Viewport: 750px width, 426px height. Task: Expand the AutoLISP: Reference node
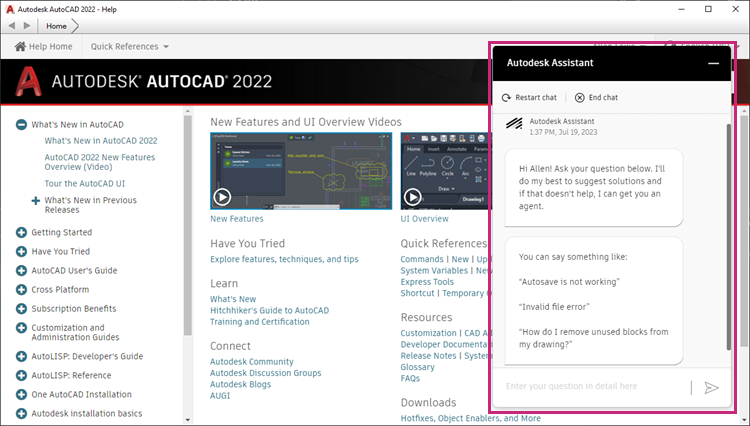[21, 376]
